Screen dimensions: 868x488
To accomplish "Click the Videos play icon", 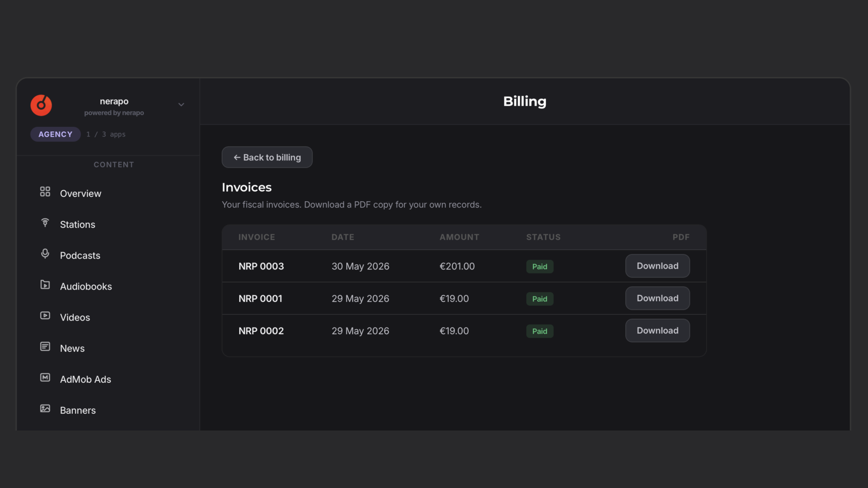I will (x=45, y=316).
